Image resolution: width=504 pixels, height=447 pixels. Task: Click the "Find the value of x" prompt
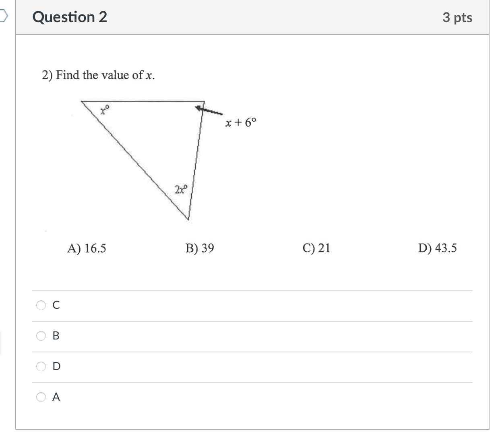click(x=105, y=75)
